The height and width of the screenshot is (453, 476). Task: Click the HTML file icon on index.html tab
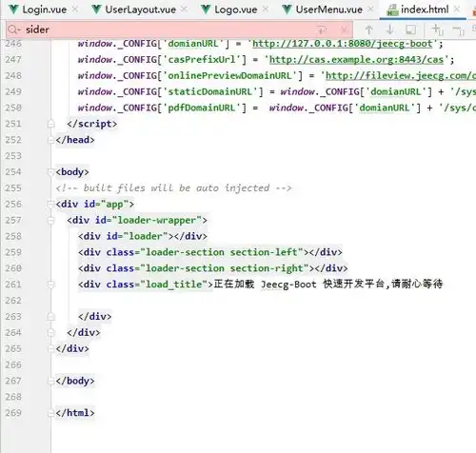[392, 10]
